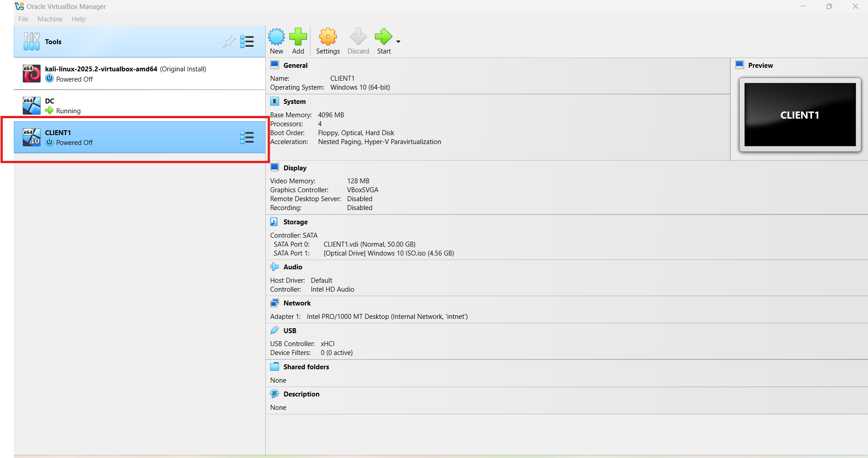Viewport: 868px width, 458px height.
Task: Click the green Add machine icon
Action: [x=298, y=37]
